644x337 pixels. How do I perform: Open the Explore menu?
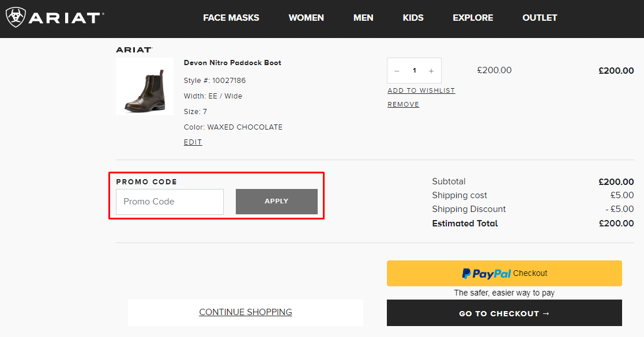click(473, 18)
